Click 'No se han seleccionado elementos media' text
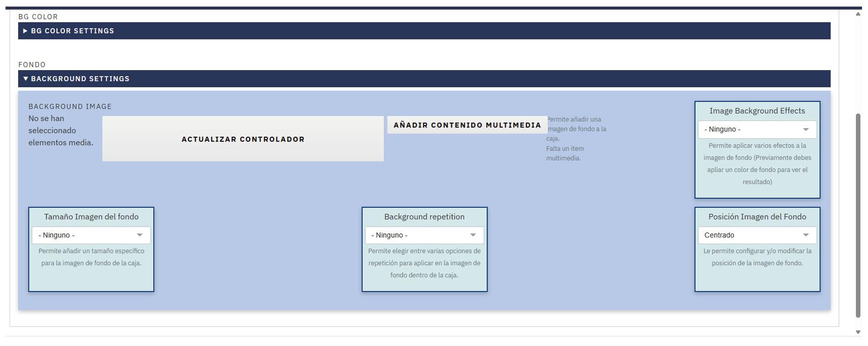The image size is (868, 346). coord(61,131)
